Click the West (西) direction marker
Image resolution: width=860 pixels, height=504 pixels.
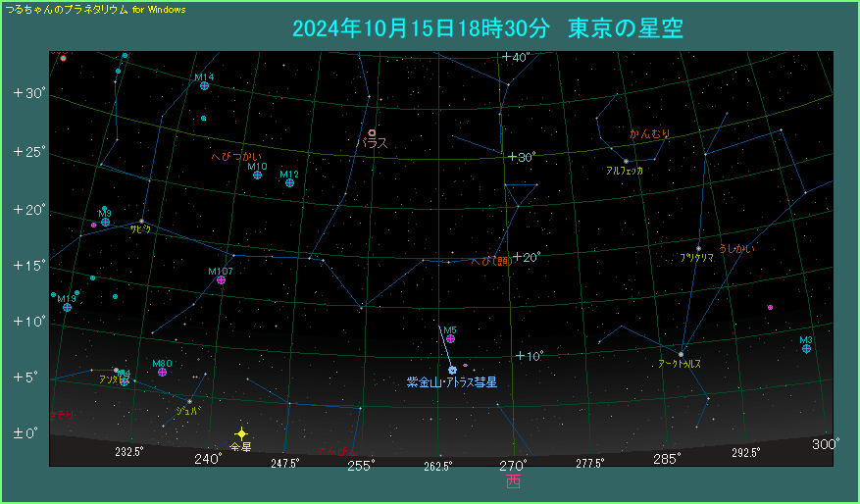513,480
